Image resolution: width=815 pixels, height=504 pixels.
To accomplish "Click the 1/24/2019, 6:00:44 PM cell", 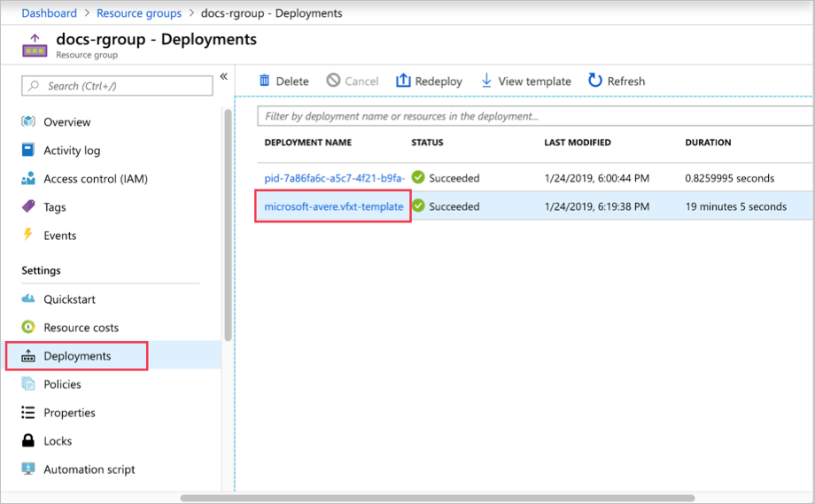I will (x=597, y=178).
